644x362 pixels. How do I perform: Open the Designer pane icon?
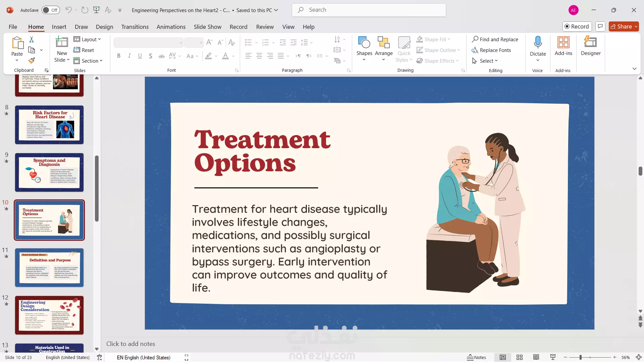591,42
